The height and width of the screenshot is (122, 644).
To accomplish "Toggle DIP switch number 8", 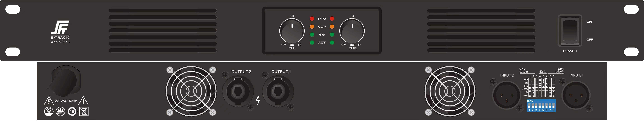I will coord(553,106).
